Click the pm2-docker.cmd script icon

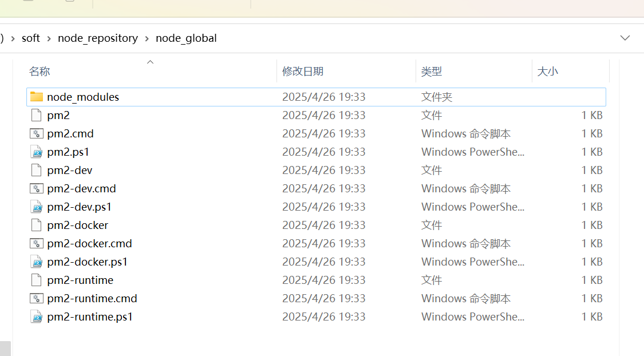(36, 243)
